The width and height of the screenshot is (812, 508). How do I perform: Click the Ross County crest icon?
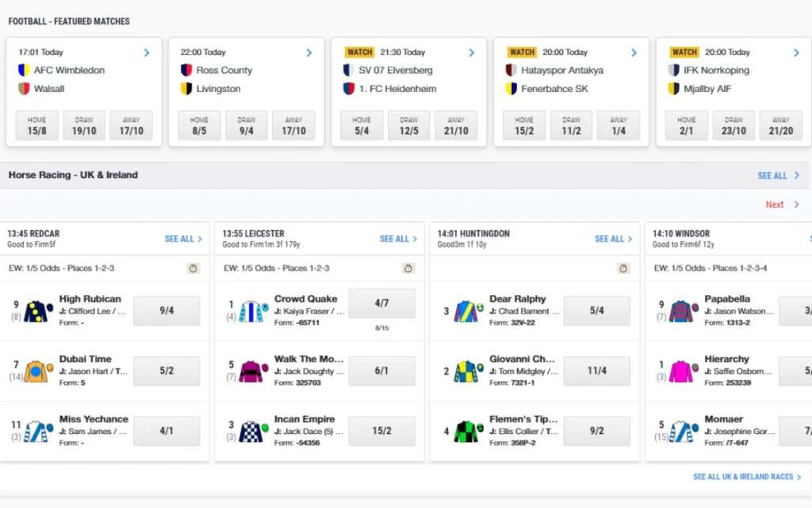[186, 70]
